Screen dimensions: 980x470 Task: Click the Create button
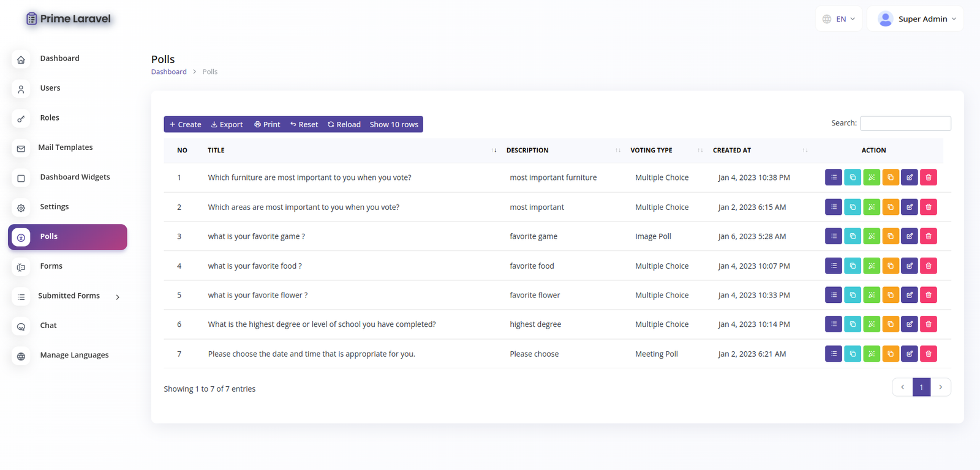pos(185,124)
